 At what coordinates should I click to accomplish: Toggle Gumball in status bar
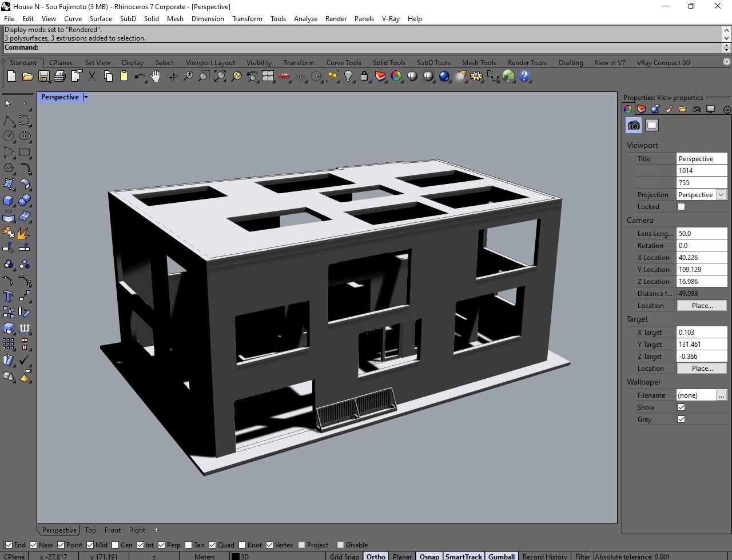pos(502,557)
